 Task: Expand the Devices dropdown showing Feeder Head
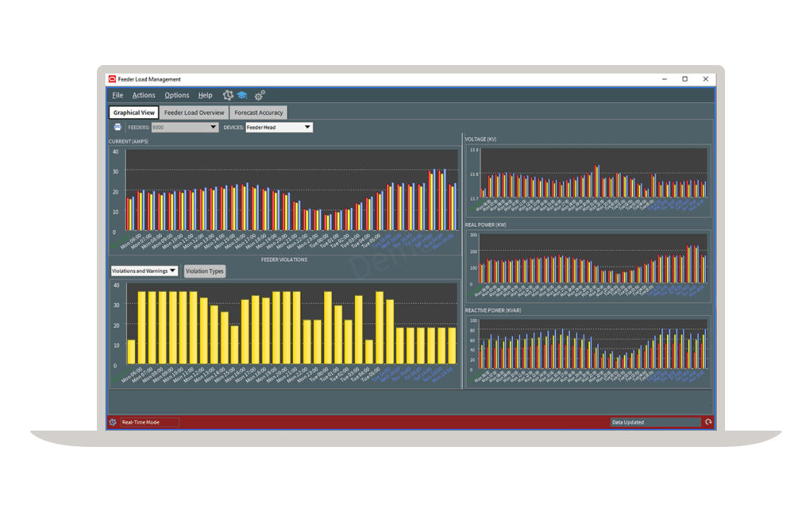pos(279,127)
